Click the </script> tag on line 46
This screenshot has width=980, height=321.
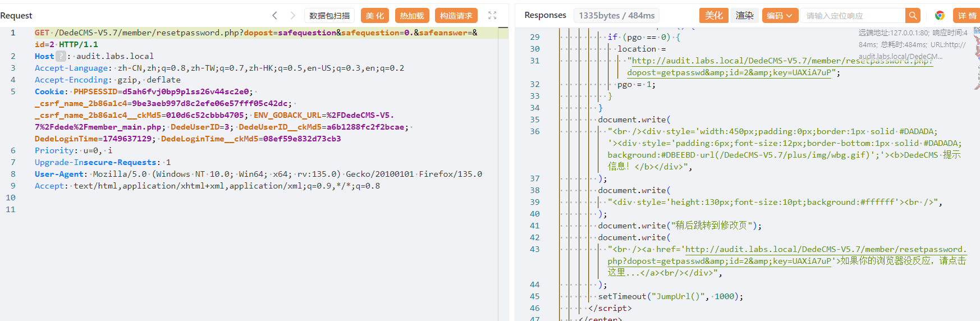610,308
